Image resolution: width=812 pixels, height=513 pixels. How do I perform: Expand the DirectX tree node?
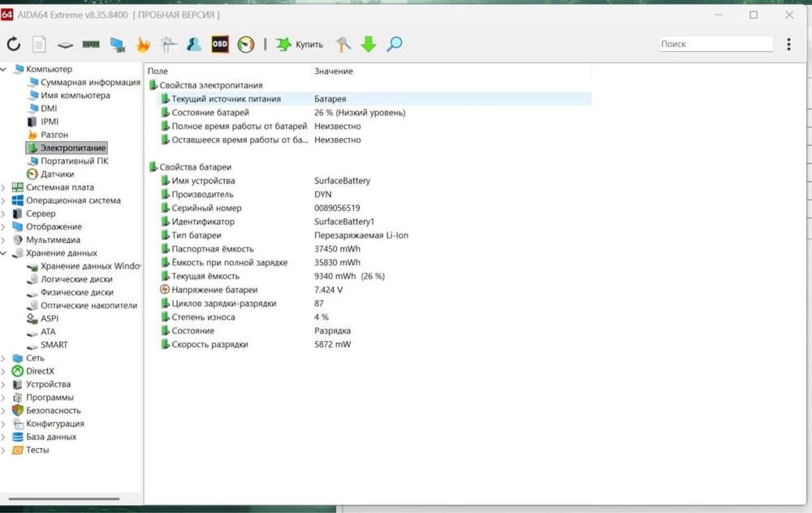click(3, 371)
